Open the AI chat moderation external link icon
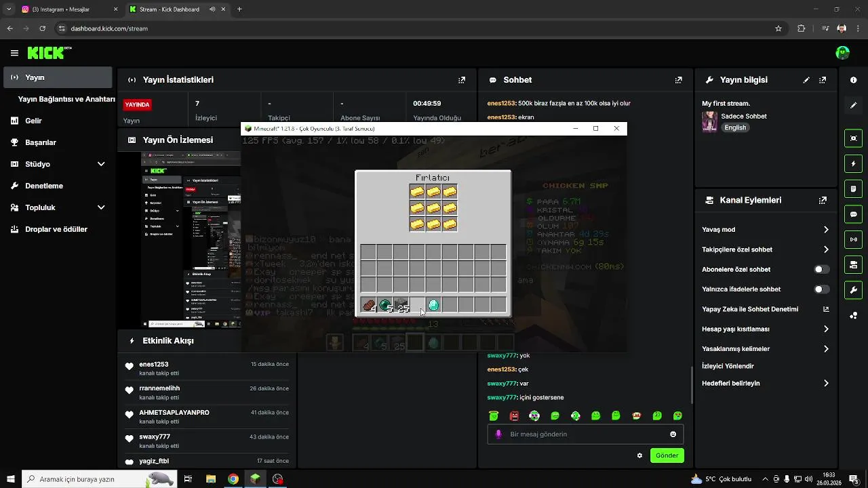Screen dimensions: 868x488 point(826,309)
